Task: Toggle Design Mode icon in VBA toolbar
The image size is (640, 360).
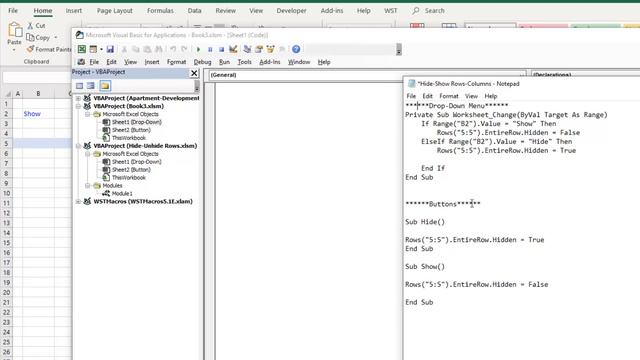Action: point(233,49)
